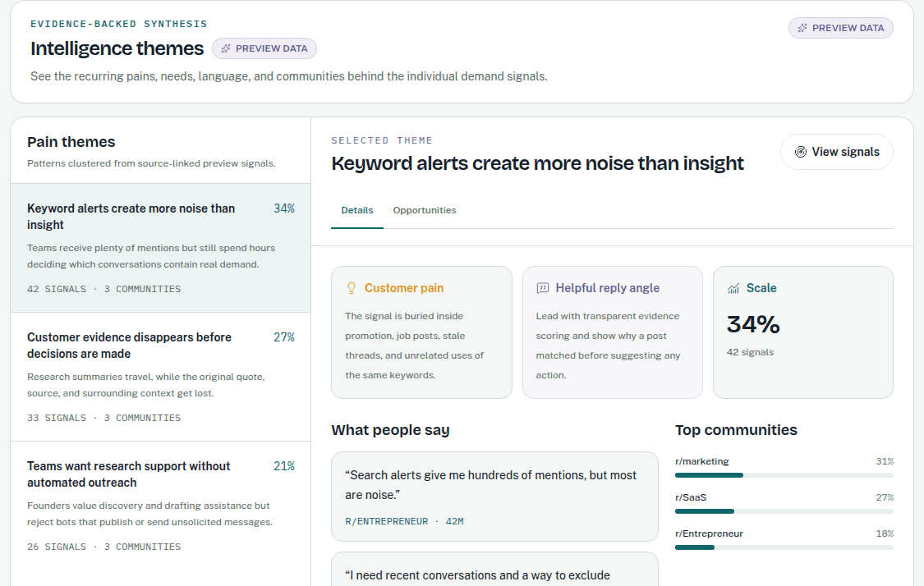Click the PREVIEW DATA badge at top right
The width and height of the screenshot is (924, 586).
pyautogui.click(x=841, y=28)
